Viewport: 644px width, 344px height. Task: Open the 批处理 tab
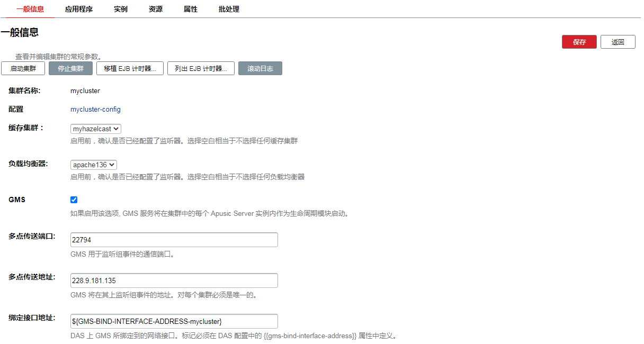tap(229, 9)
